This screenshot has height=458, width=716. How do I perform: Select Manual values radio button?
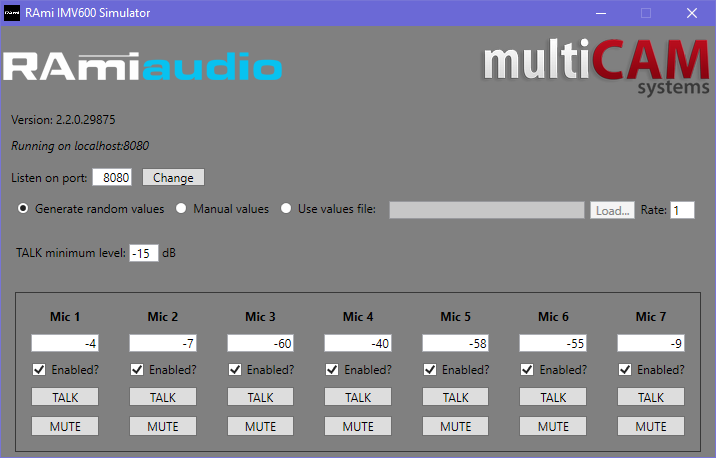tap(181, 209)
